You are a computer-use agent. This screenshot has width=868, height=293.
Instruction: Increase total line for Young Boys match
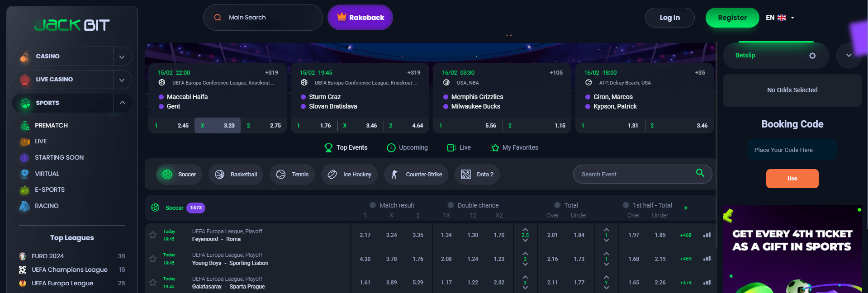(x=525, y=253)
